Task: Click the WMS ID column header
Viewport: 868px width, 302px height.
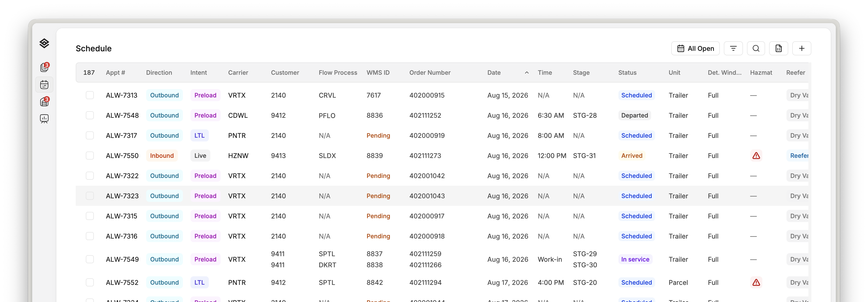Action: click(378, 72)
